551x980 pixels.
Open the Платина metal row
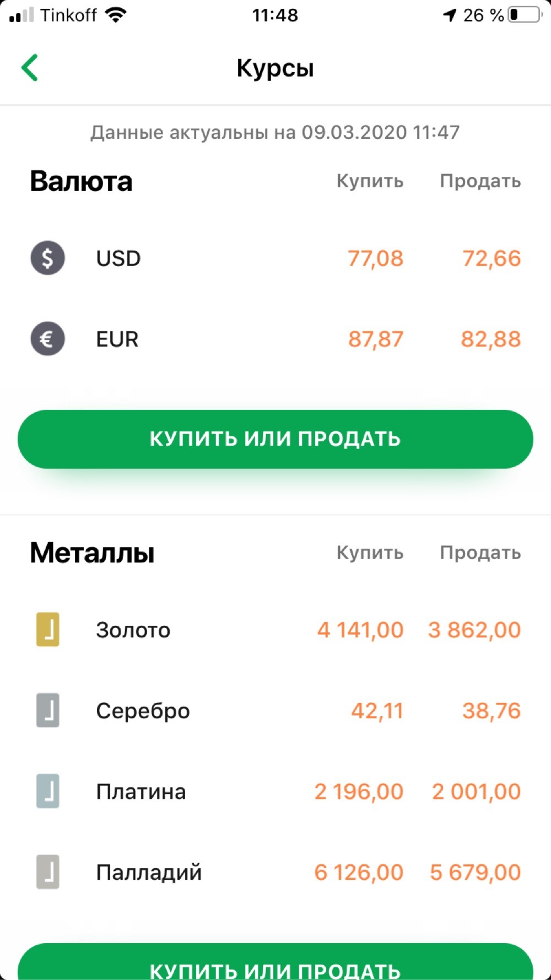tap(141, 792)
